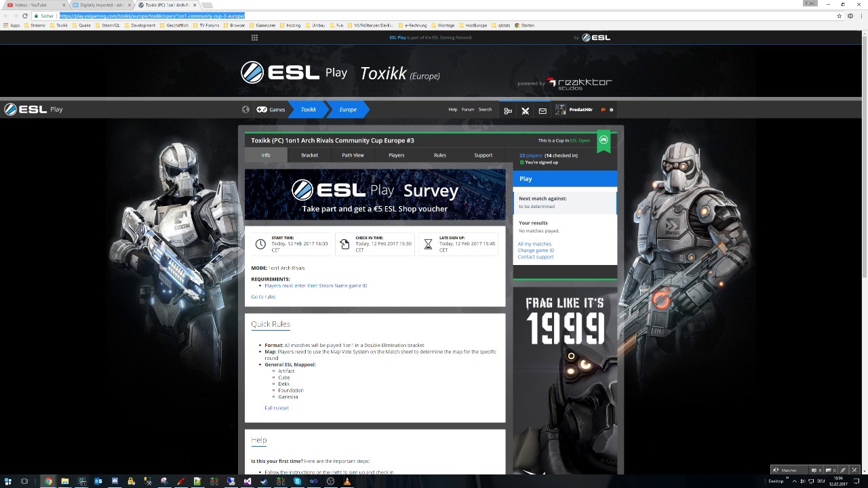
Task: Open the Players tab
Action: pyautogui.click(x=397, y=155)
